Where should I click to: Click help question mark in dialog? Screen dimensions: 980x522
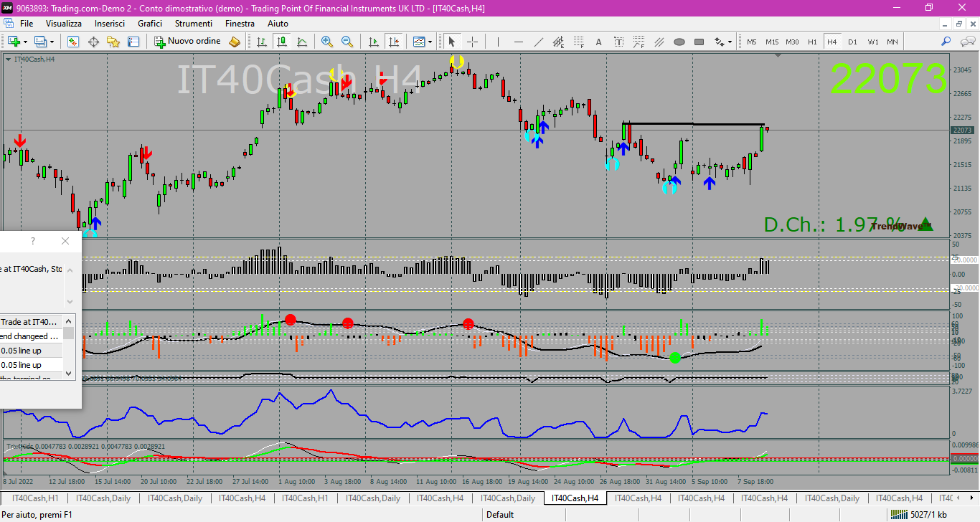point(32,241)
